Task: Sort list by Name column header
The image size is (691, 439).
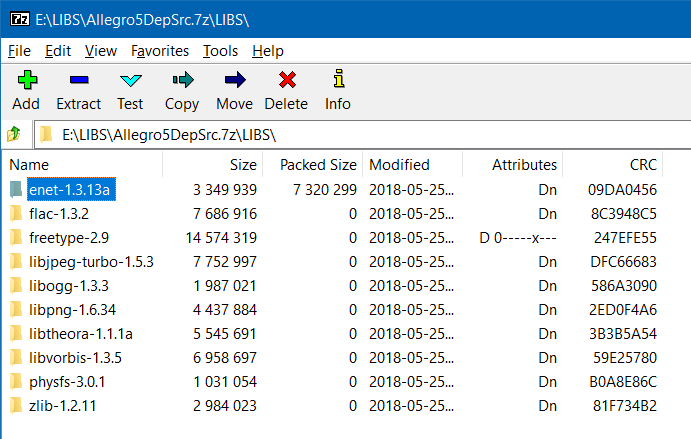Action: (30, 165)
